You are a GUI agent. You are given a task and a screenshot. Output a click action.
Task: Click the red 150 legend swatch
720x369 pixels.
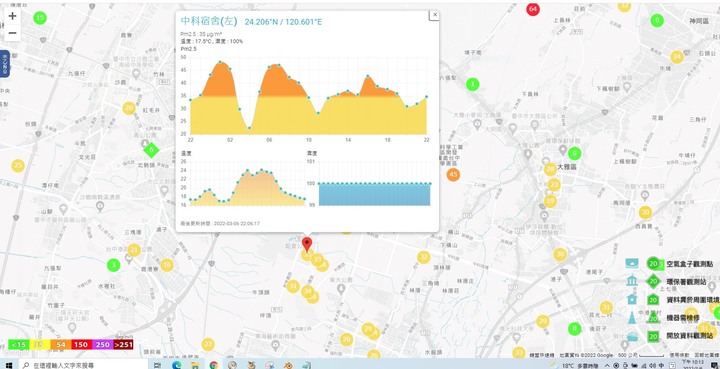pyautogui.click(x=81, y=345)
